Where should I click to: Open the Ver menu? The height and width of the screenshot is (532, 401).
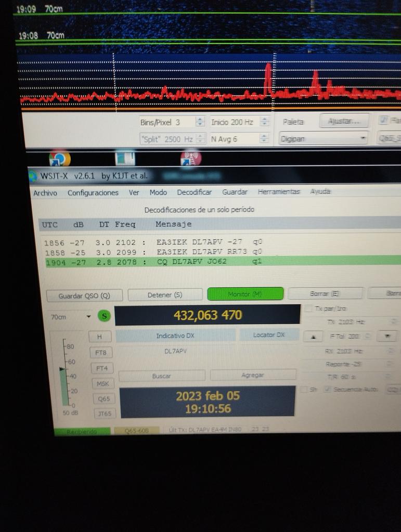click(134, 192)
